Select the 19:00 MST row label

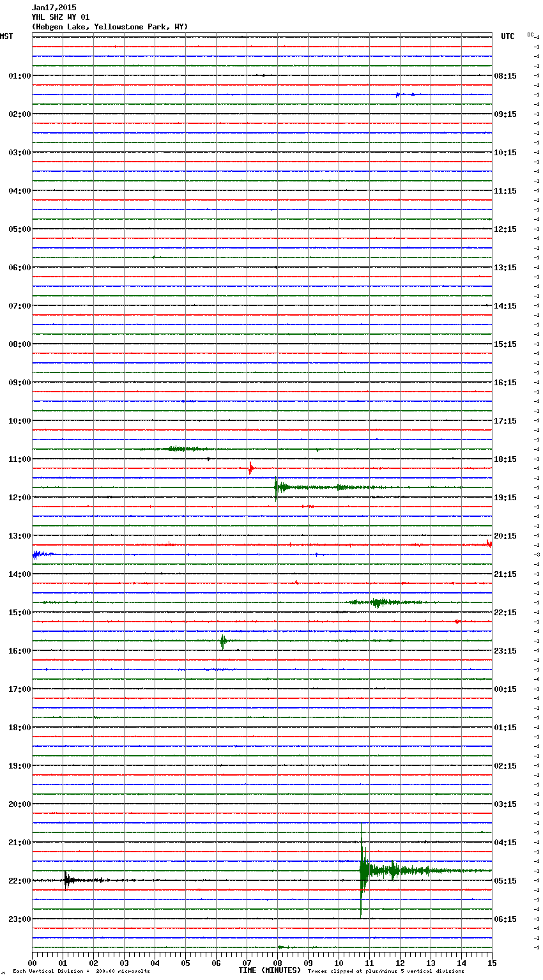point(20,766)
